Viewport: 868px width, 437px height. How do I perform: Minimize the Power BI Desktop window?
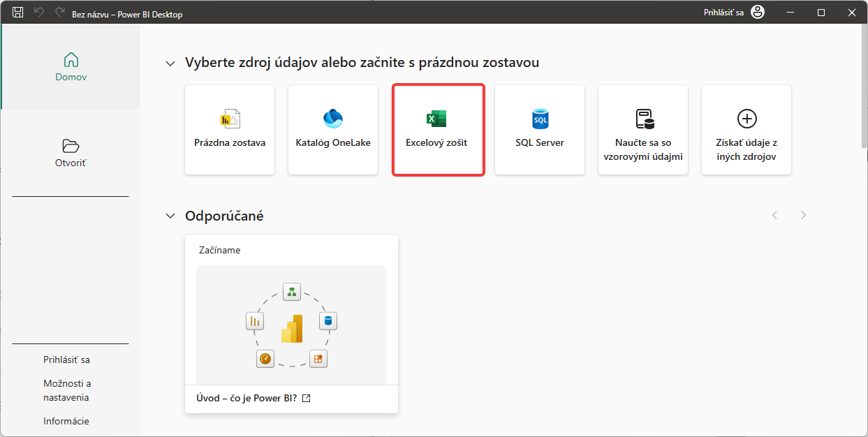point(790,13)
